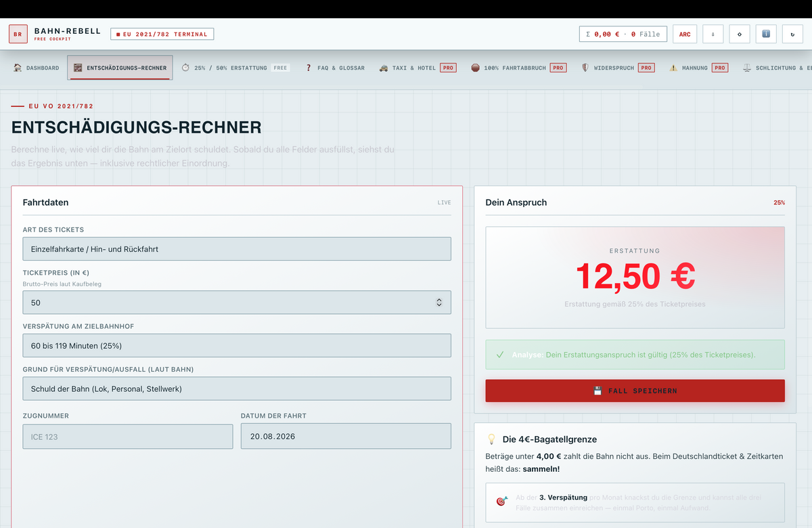
Task: Open FAQ & Glossar question mark tab
Action: (335, 68)
